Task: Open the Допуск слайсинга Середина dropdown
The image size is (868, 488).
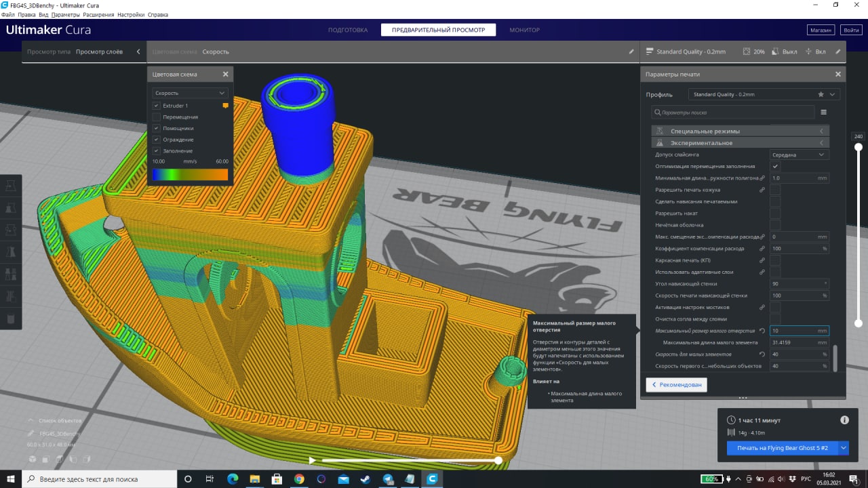Action: tap(800, 155)
